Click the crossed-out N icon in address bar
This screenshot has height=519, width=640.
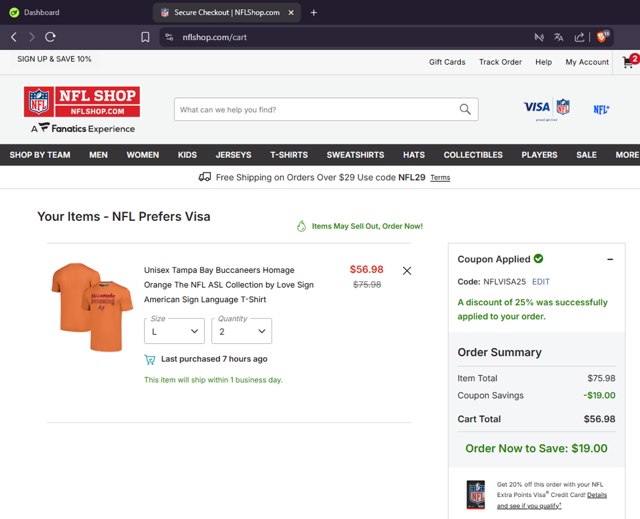[539, 37]
